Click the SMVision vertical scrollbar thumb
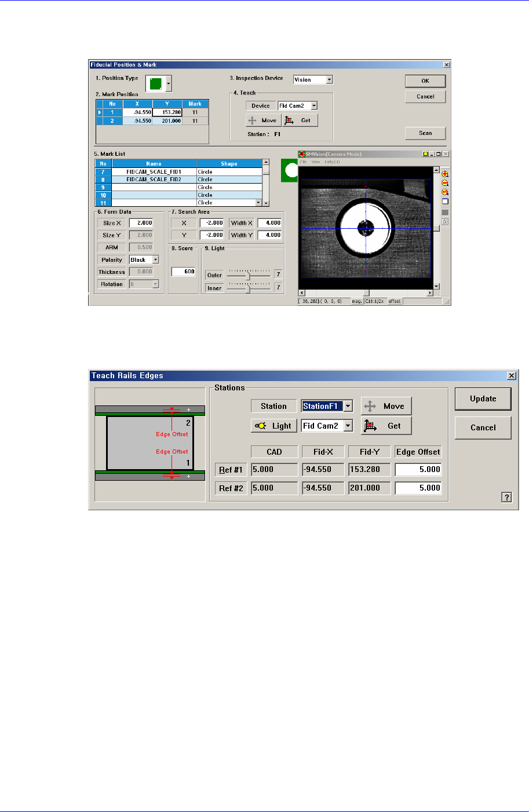The image size is (529, 812). (x=437, y=228)
